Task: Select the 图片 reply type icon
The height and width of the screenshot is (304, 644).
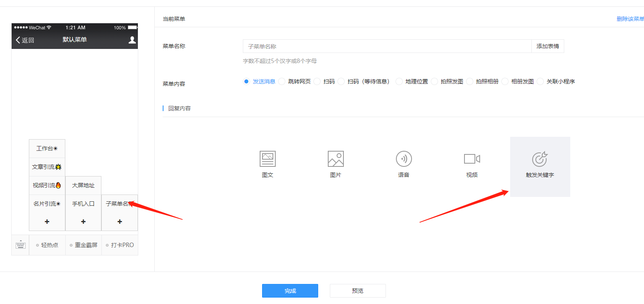Action: coord(336,159)
